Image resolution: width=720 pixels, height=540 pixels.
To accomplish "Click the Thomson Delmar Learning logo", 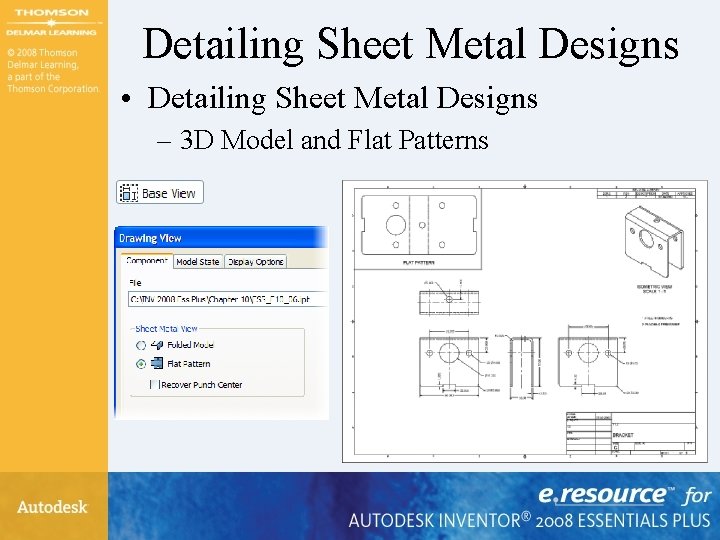I will click(x=51, y=22).
